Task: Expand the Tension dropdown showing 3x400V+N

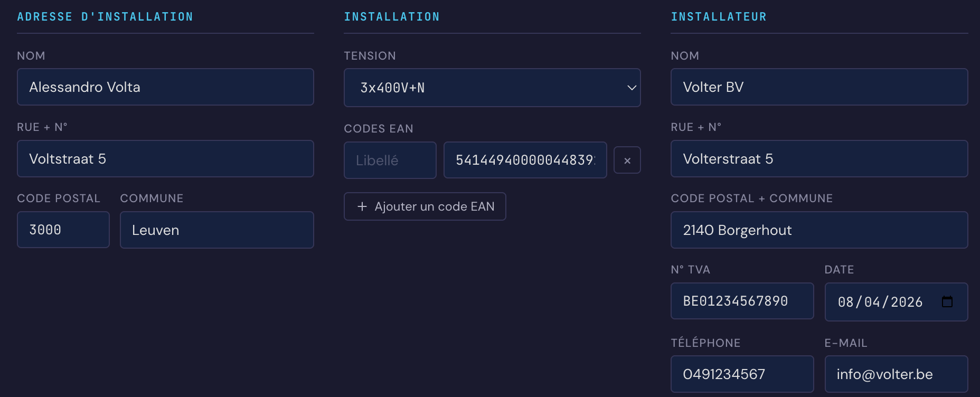Action: point(492,88)
